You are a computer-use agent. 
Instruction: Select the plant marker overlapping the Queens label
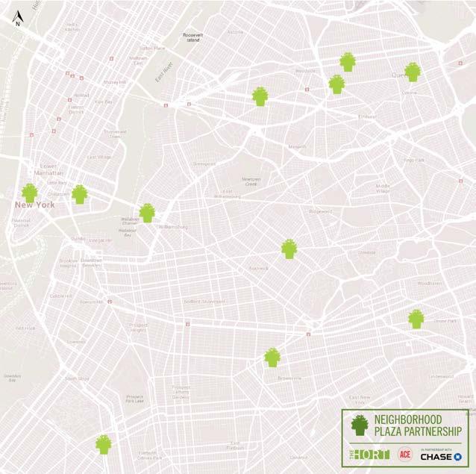[x=413, y=72]
